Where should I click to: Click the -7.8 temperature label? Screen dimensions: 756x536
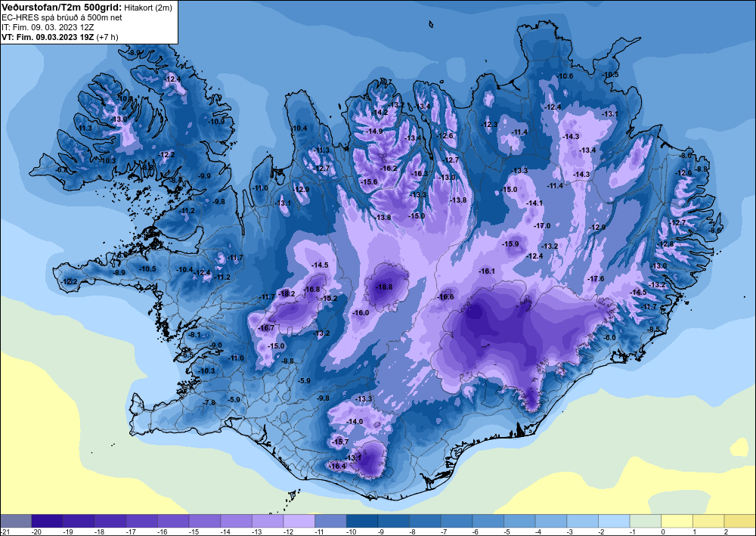point(209,402)
